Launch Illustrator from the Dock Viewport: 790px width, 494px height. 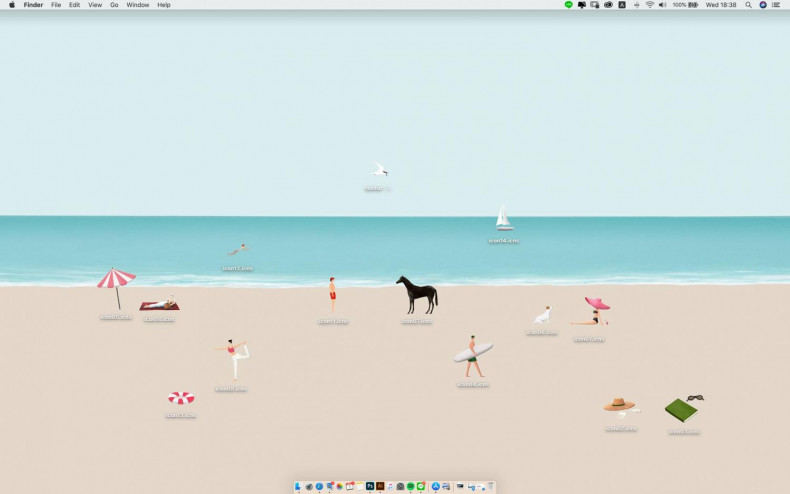click(x=380, y=486)
